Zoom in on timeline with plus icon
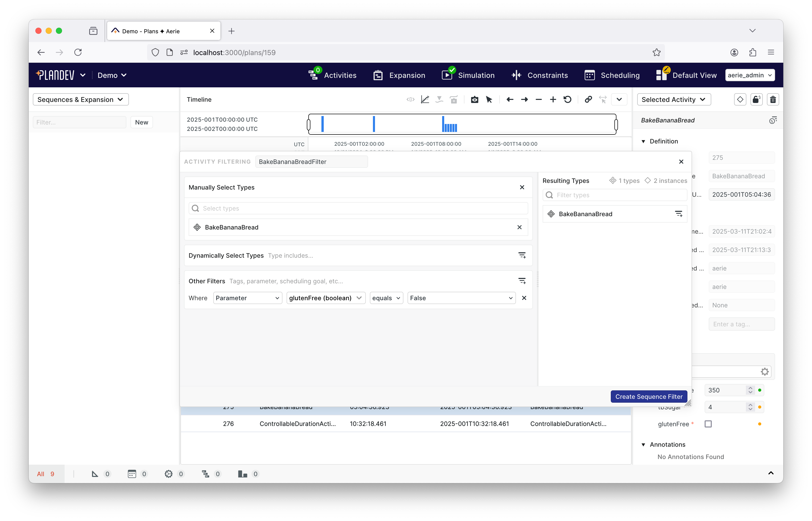 point(553,99)
